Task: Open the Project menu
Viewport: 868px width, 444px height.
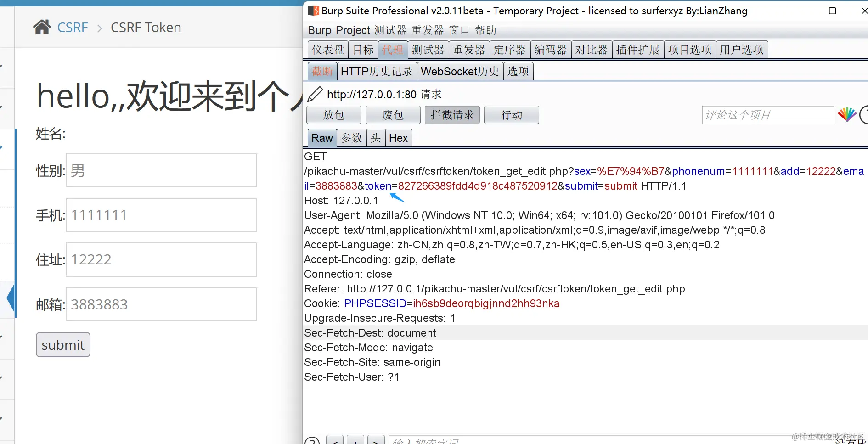Action: 353,30
